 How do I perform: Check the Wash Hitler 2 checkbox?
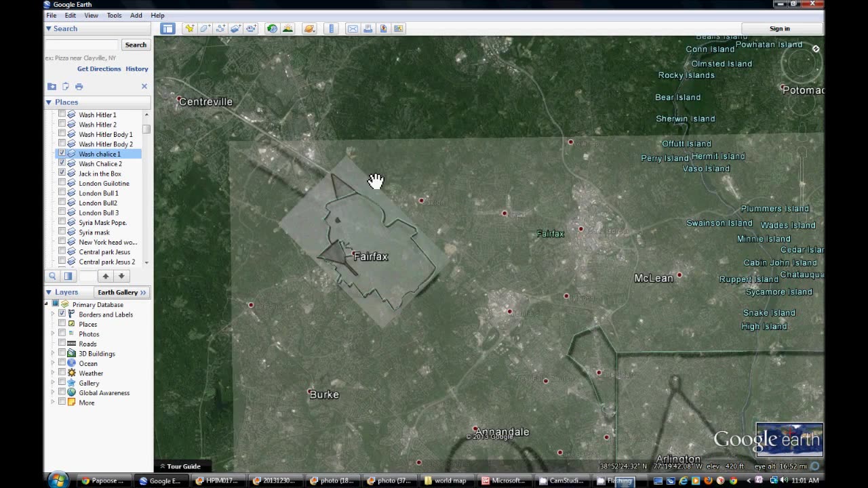(62, 124)
